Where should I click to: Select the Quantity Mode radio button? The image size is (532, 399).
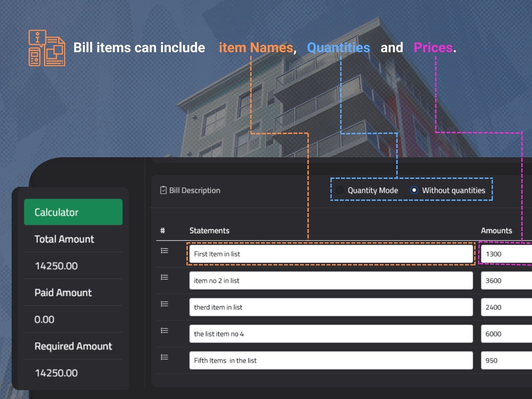pos(340,190)
